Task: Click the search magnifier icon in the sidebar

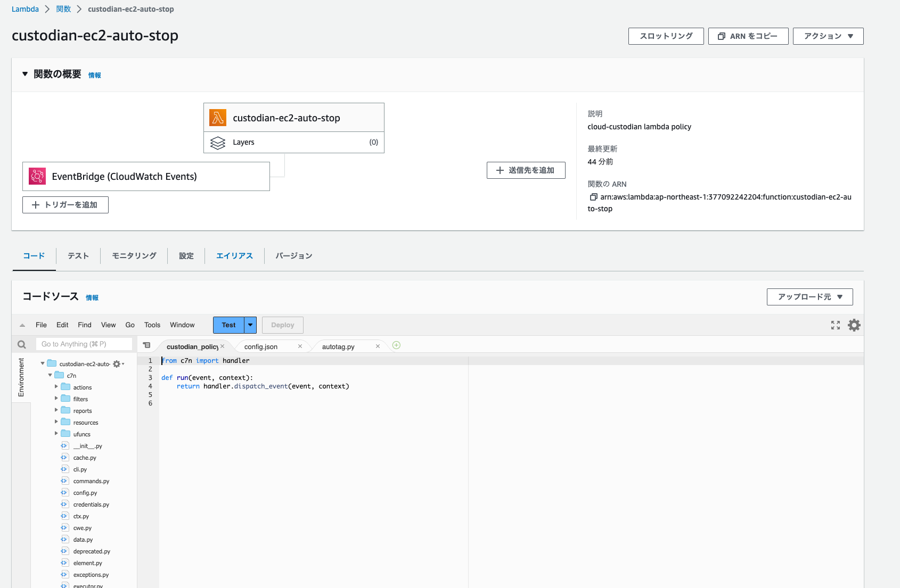Action: [22, 344]
